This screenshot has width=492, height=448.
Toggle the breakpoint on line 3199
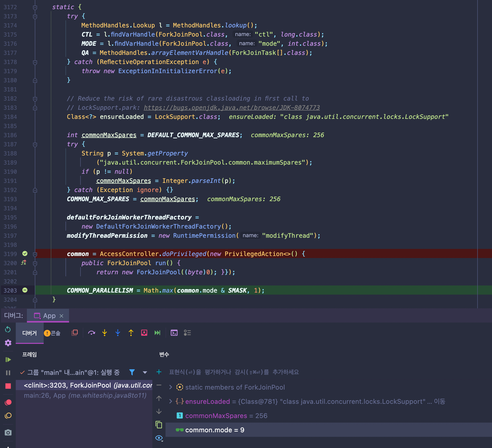pyautogui.click(x=25, y=253)
